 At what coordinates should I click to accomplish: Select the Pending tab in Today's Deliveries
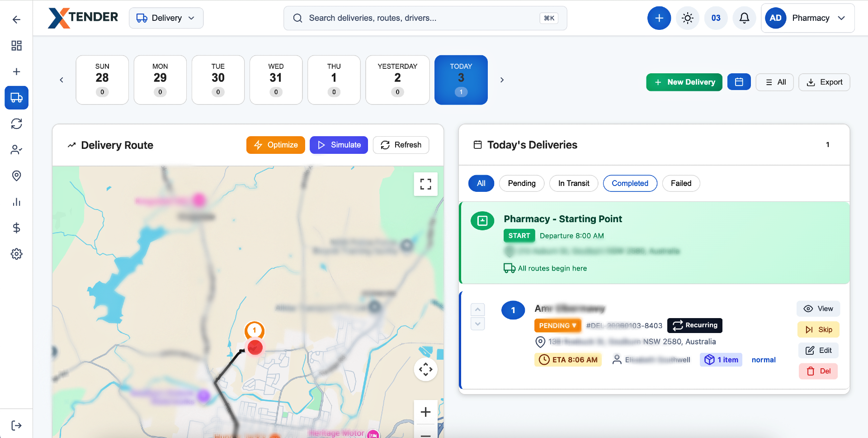click(x=522, y=183)
